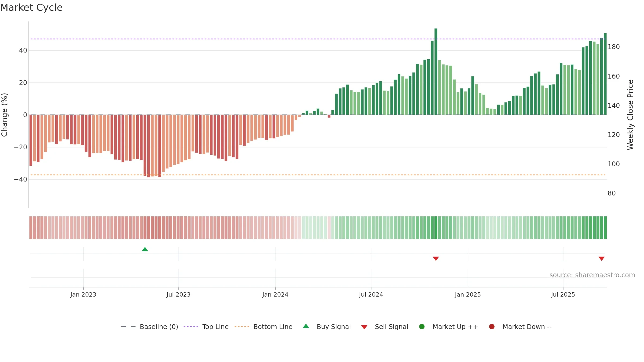
Task: Toggle the Bottom Line legend entry
Action: [264, 327]
